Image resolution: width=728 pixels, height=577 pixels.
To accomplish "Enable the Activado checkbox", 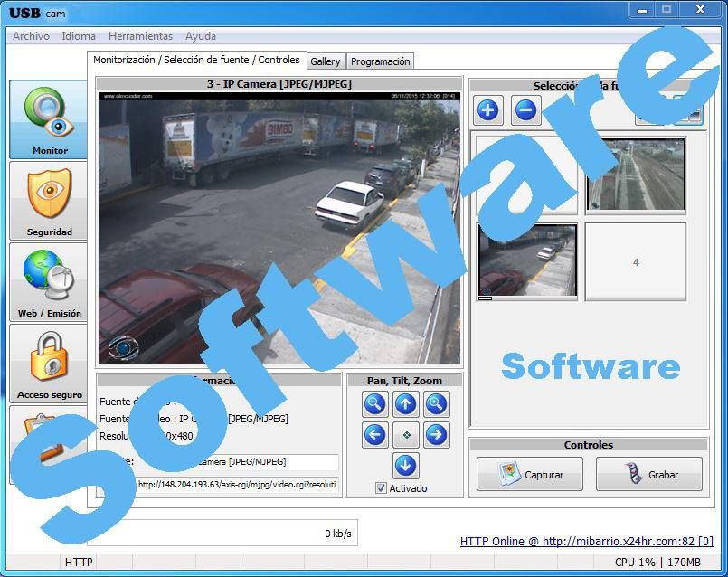I will 382,487.
